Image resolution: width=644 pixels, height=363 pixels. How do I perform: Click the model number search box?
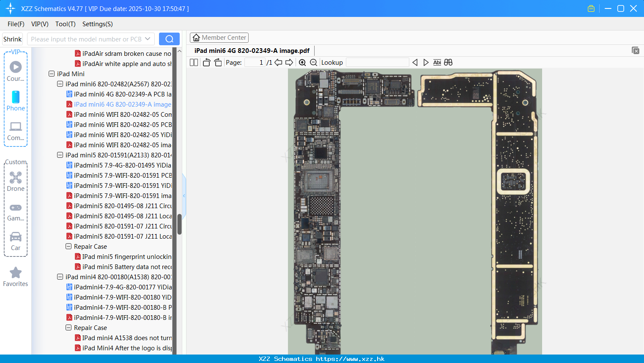point(86,39)
